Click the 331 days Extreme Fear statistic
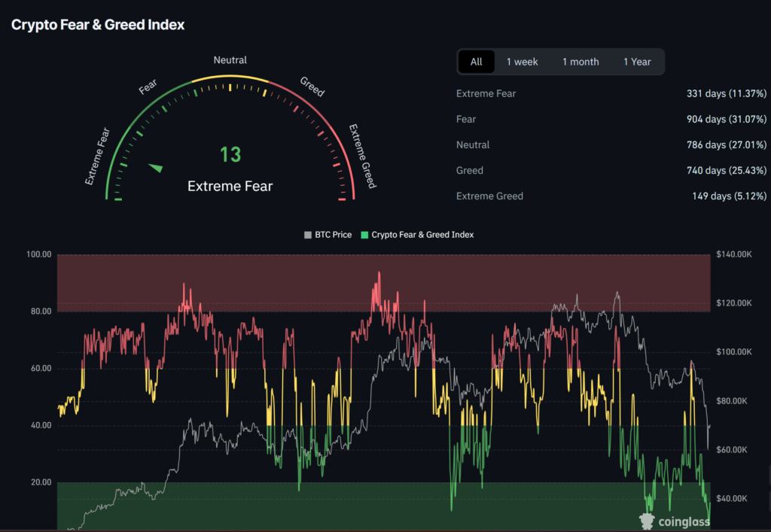The height and width of the screenshot is (532, 771). (x=726, y=93)
